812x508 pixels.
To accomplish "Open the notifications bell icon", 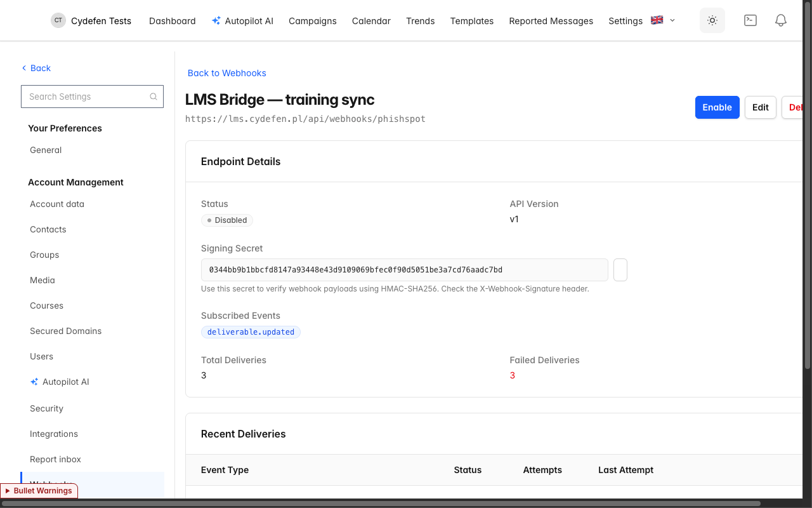I will [x=781, y=20].
